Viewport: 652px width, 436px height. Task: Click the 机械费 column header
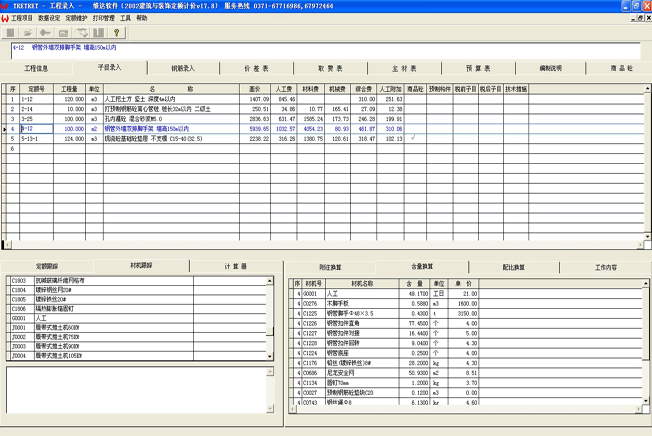click(x=337, y=89)
